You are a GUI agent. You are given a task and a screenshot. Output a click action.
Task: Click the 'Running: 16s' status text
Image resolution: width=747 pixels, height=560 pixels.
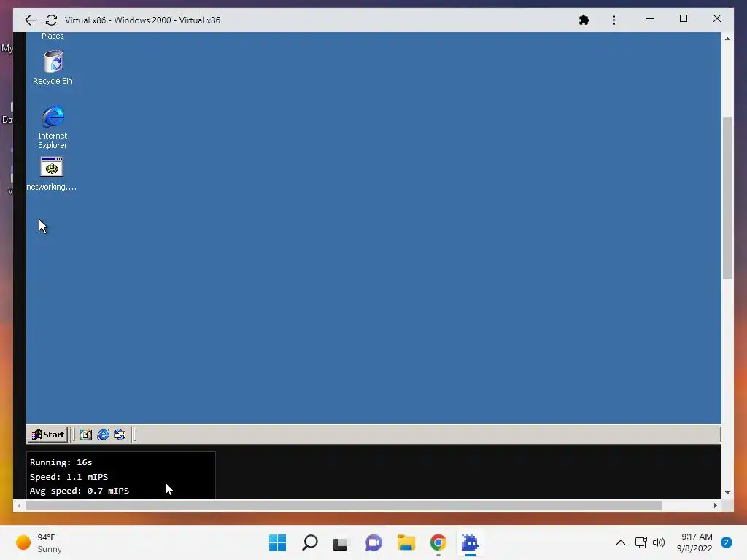click(x=61, y=462)
